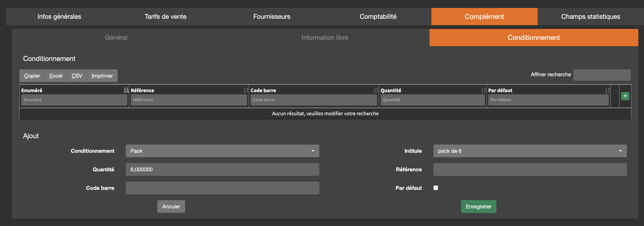Click the Copier export button
The width and height of the screenshot is (644, 226).
click(32, 76)
